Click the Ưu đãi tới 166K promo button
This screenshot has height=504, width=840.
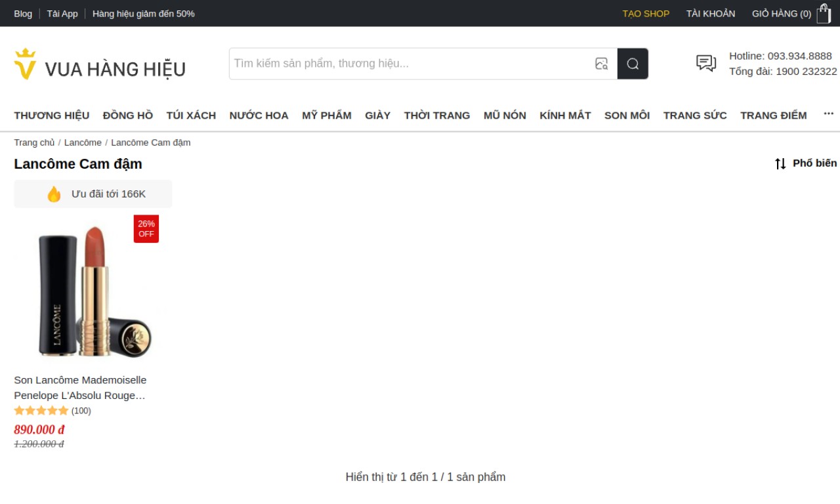point(93,194)
